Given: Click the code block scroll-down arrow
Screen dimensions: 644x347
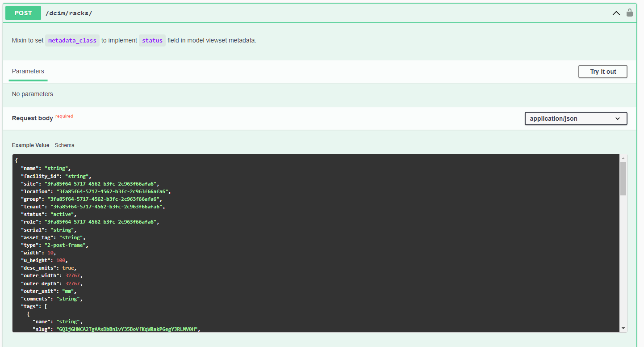Looking at the screenshot, I should pyautogui.click(x=623, y=328).
